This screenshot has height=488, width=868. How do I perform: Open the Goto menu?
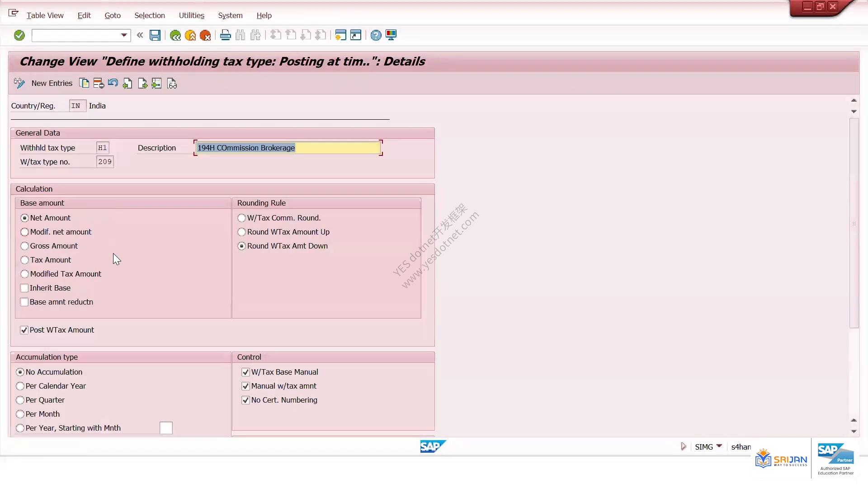113,15
